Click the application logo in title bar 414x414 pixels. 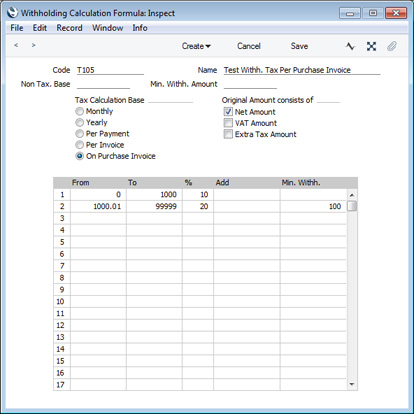[x=13, y=13]
